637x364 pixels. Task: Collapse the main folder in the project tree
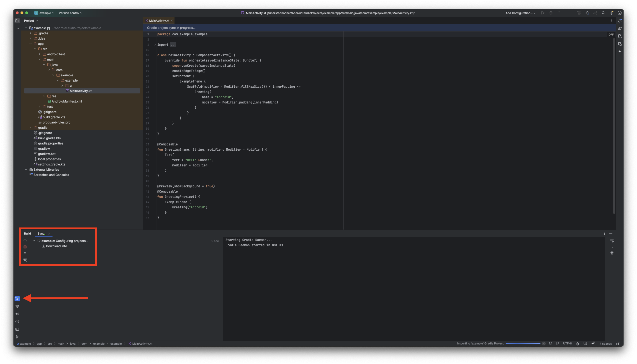[40, 59]
